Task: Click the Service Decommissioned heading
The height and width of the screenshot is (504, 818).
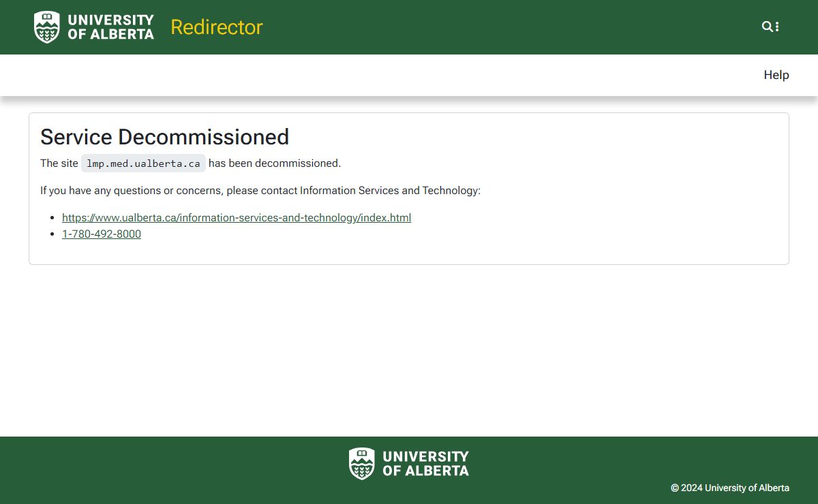Action: pyautogui.click(x=164, y=137)
